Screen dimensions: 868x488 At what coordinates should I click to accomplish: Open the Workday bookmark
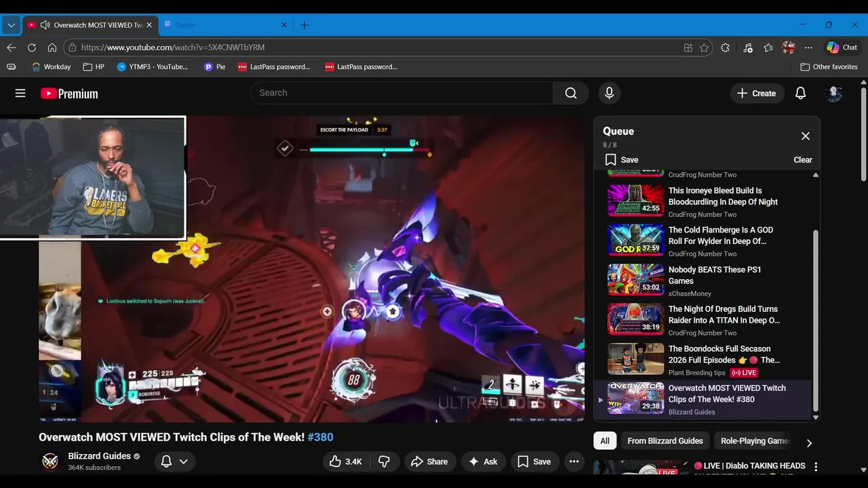[x=51, y=67]
